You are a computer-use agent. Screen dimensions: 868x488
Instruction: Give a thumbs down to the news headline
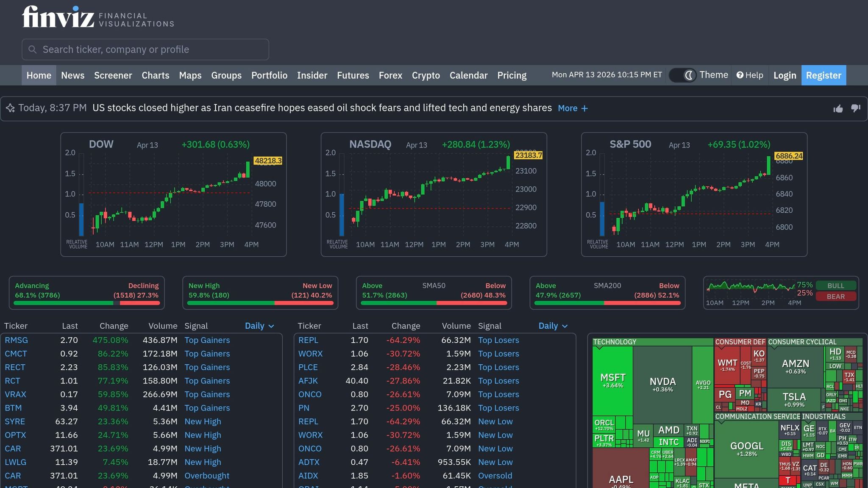pos(856,108)
